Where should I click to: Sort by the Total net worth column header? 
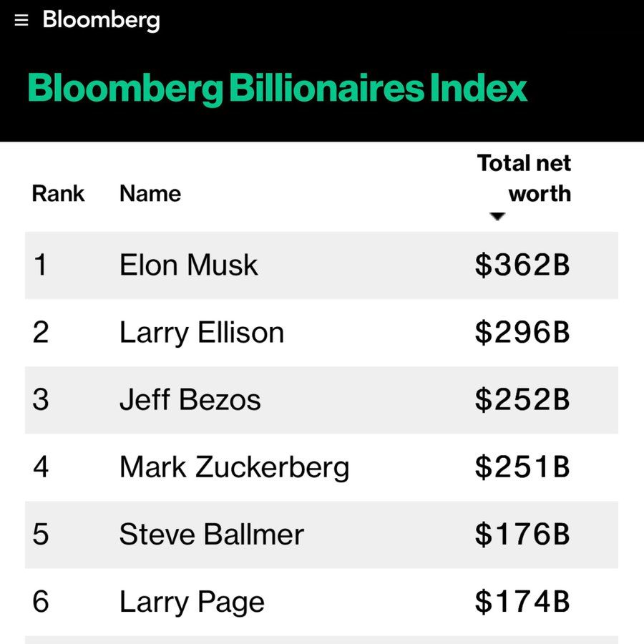pos(524,178)
